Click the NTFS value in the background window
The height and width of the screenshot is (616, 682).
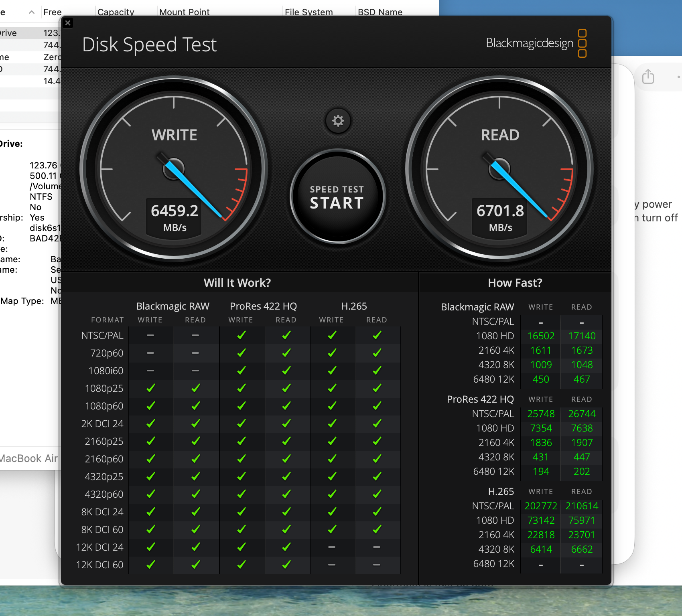[41, 197]
